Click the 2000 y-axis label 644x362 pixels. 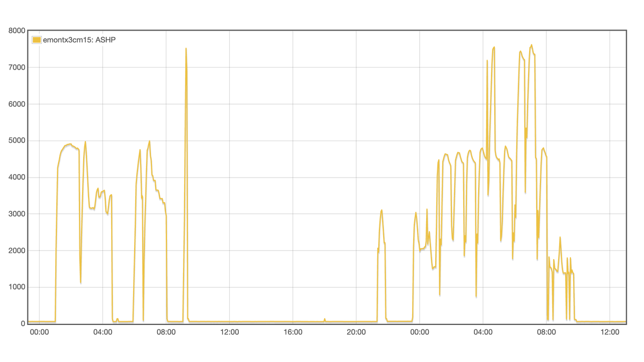(16, 250)
